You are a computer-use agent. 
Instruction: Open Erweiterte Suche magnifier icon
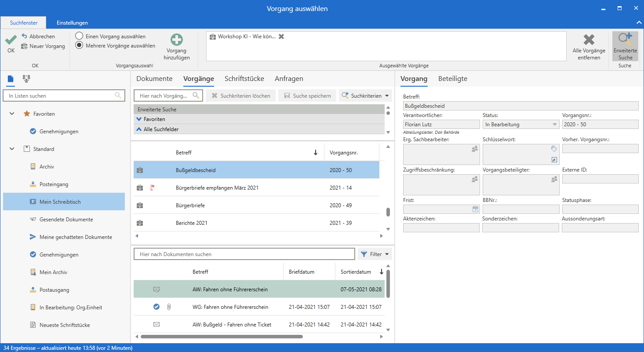click(625, 40)
